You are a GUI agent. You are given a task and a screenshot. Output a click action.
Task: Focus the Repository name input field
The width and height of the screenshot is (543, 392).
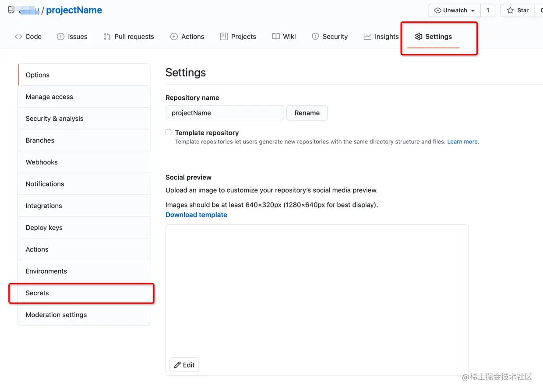pyautogui.click(x=225, y=113)
